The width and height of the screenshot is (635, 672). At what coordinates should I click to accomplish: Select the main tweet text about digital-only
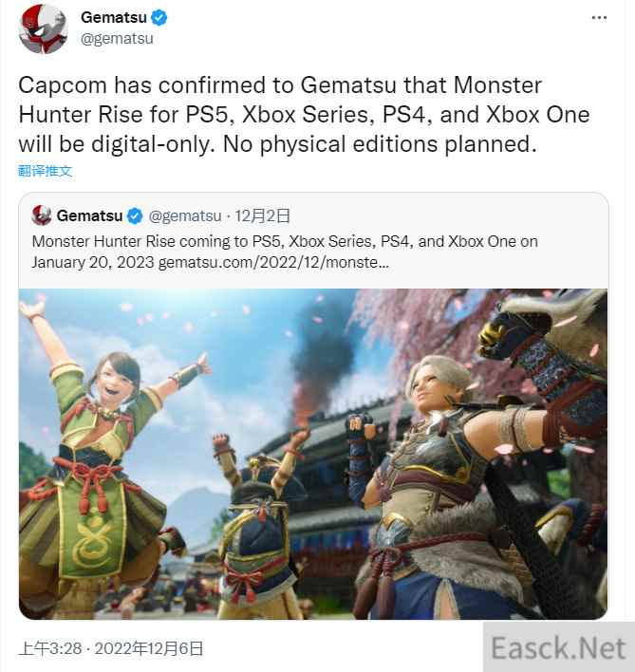[x=304, y=115]
